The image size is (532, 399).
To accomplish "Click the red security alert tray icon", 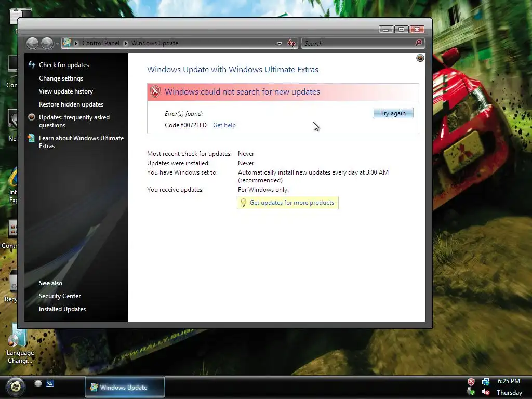I will click(471, 382).
